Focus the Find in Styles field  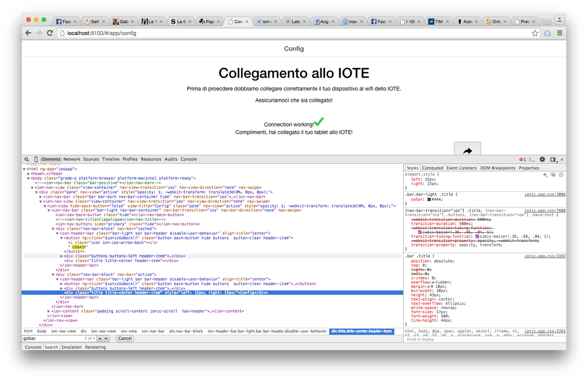[x=485, y=339]
